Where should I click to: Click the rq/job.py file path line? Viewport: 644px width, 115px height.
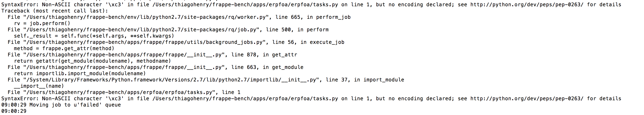coord(168,30)
